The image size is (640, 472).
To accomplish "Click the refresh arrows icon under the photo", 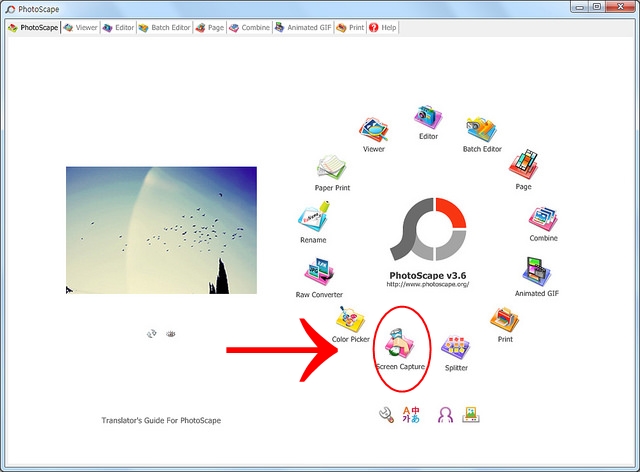I will [151, 334].
